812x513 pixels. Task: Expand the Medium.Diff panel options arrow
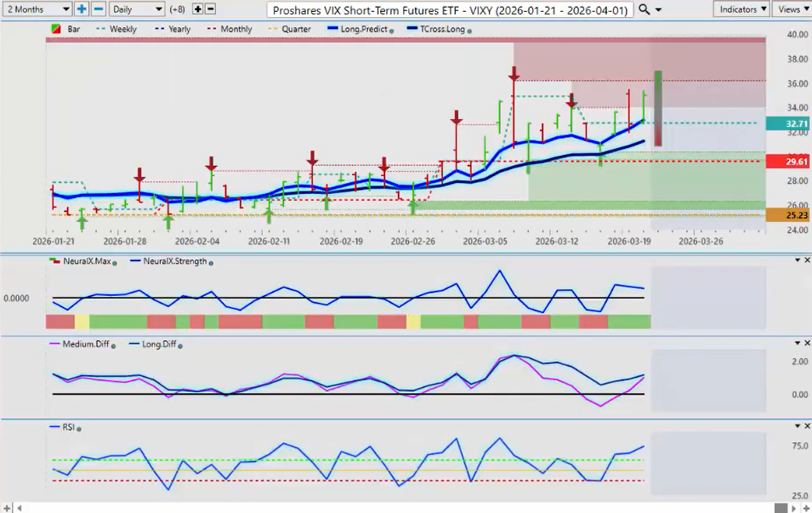click(x=797, y=342)
